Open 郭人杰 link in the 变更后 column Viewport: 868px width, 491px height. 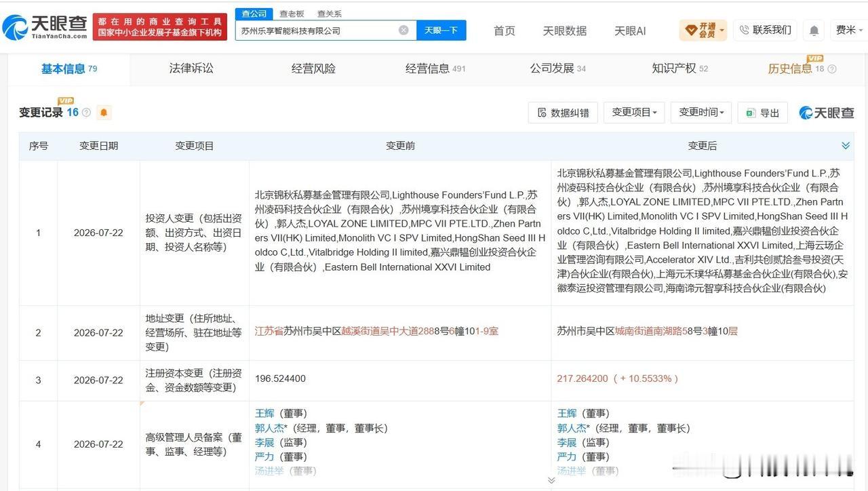tap(572, 428)
